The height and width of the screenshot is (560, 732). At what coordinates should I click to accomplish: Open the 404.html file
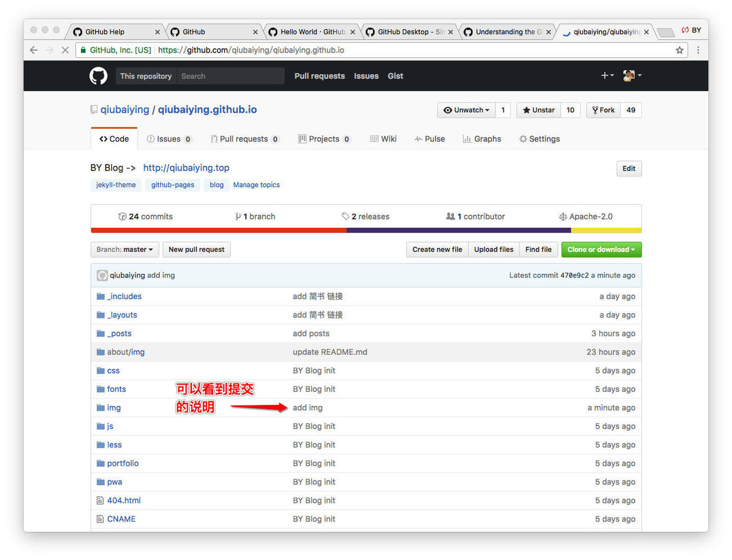click(x=123, y=500)
